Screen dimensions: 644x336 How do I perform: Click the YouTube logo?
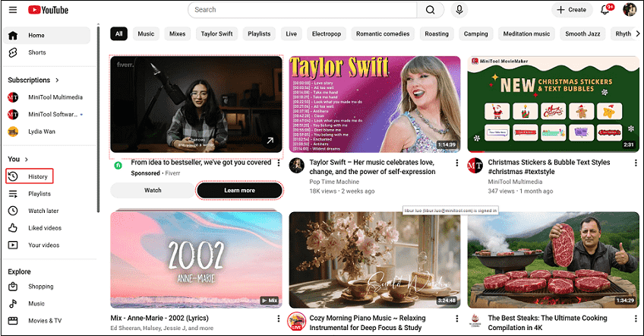tap(48, 10)
